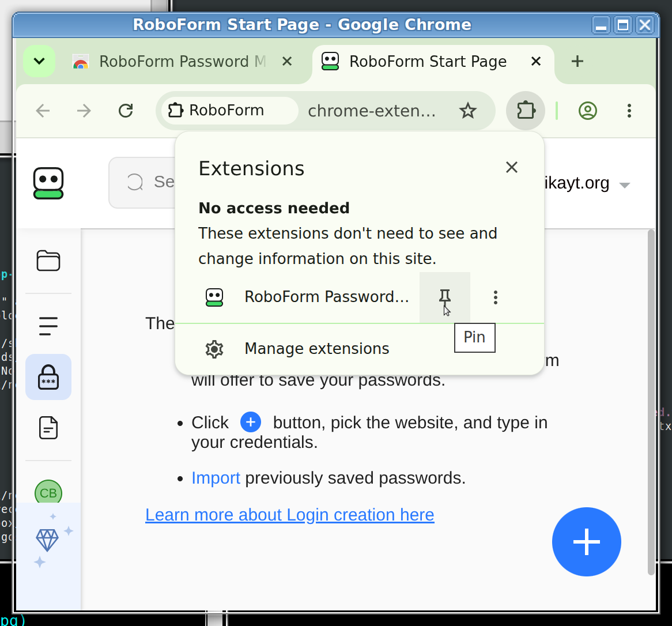
Task: Pin the RoboForm Password extension
Action: (x=444, y=297)
